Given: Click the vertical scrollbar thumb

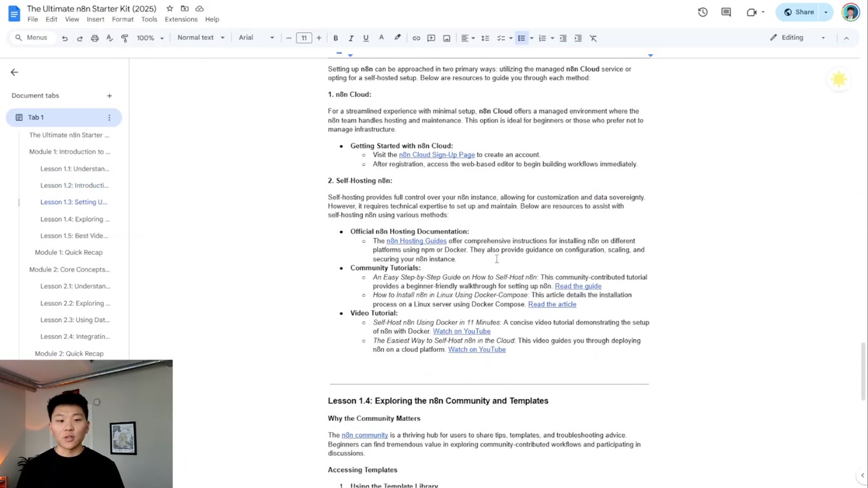Looking at the screenshot, I should pyautogui.click(x=863, y=372).
